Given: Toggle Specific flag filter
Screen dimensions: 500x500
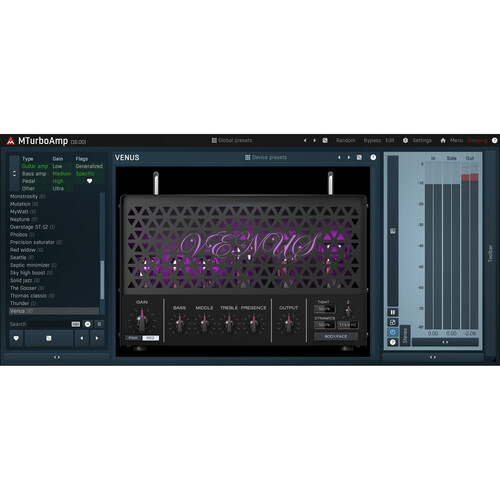Looking at the screenshot, I should coord(85,174).
